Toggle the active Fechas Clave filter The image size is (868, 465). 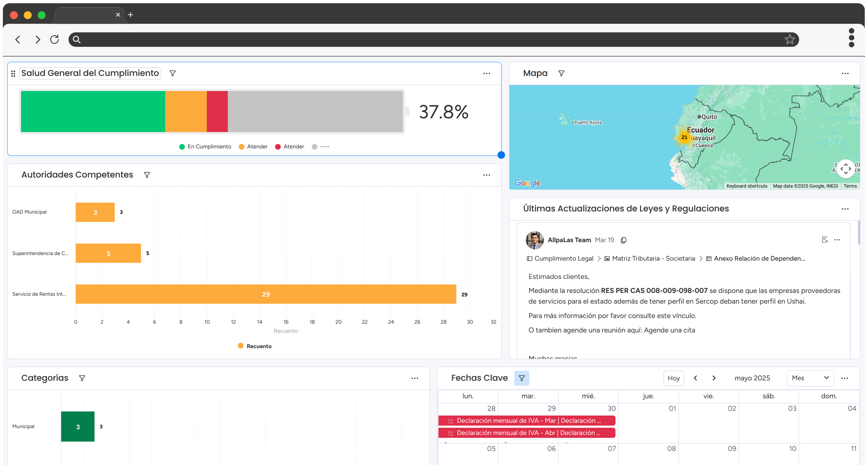[x=522, y=378]
